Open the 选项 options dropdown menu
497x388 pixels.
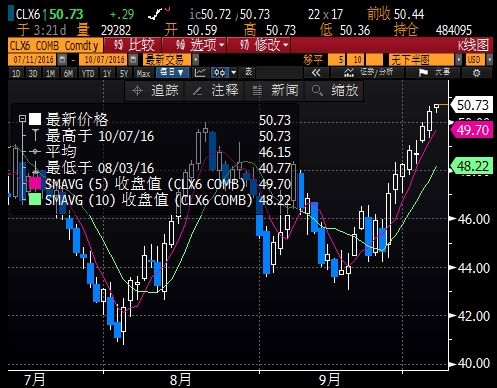(x=195, y=45)
